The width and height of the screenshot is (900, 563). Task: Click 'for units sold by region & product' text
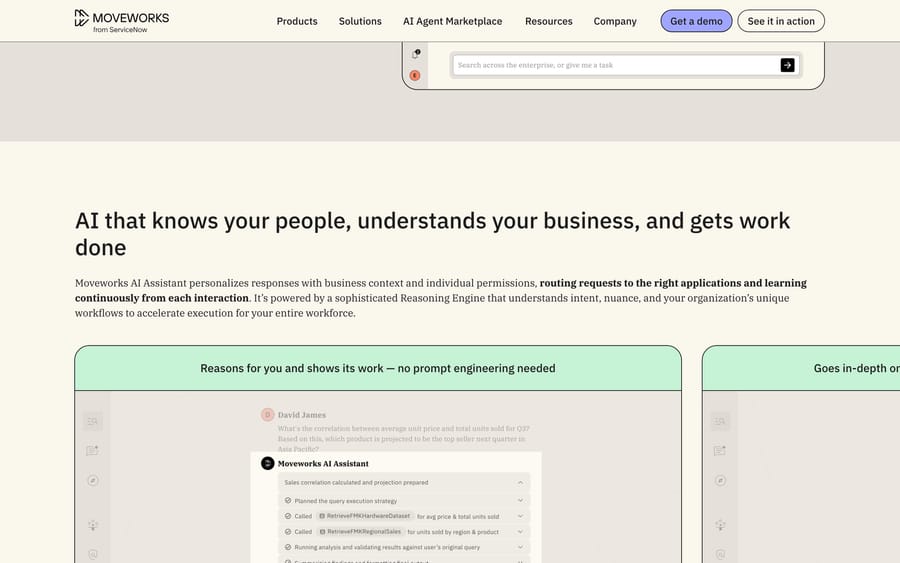coord(453,532)
